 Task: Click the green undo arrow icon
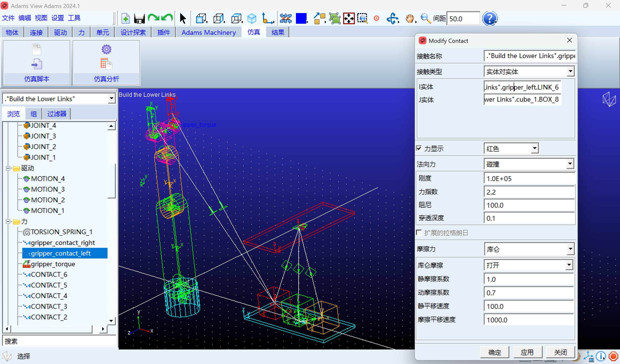point(167,18)
